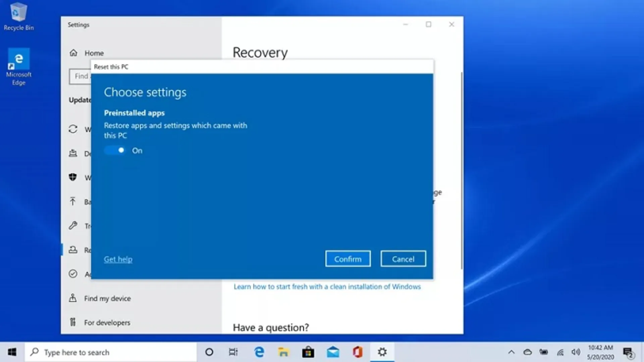This screenshot has height=362, width=644.
Task: Open Task View on the taskbar
Action: (x=233, y=352)
